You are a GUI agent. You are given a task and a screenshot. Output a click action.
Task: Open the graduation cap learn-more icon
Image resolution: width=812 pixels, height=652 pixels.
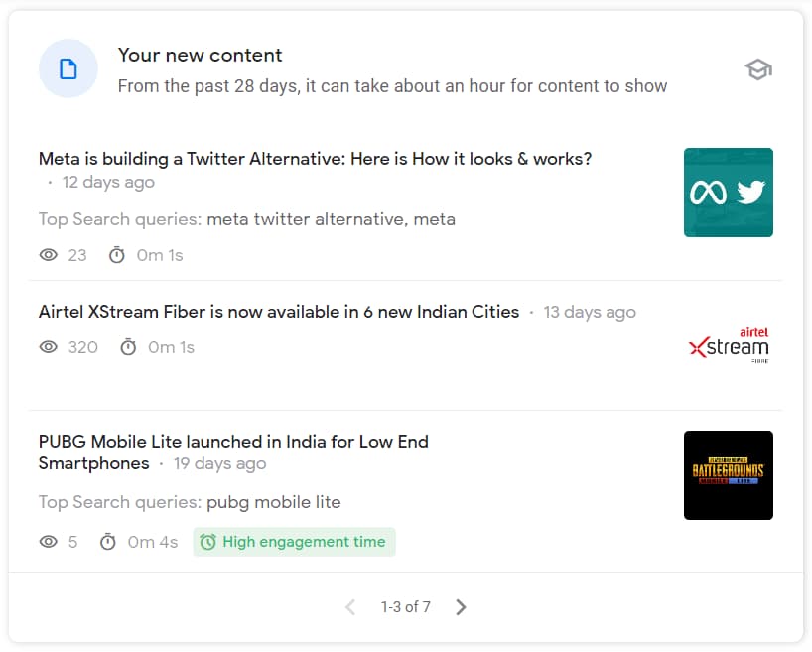point(758,69)
